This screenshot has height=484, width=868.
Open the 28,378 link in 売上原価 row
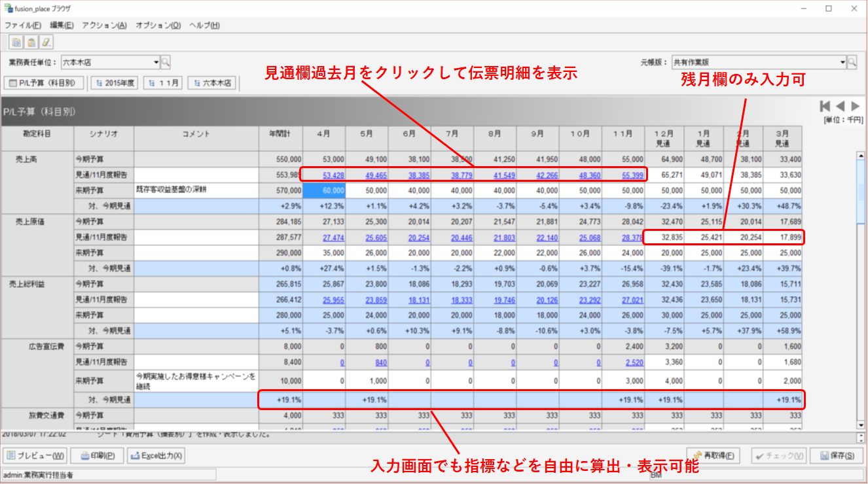click(x=632, y=237)
